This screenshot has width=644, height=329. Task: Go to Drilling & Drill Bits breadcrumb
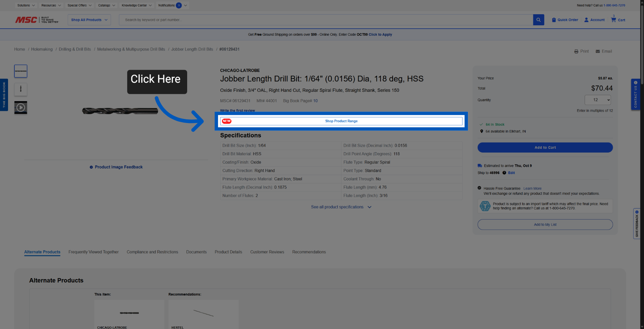click(x=75, y=49)
